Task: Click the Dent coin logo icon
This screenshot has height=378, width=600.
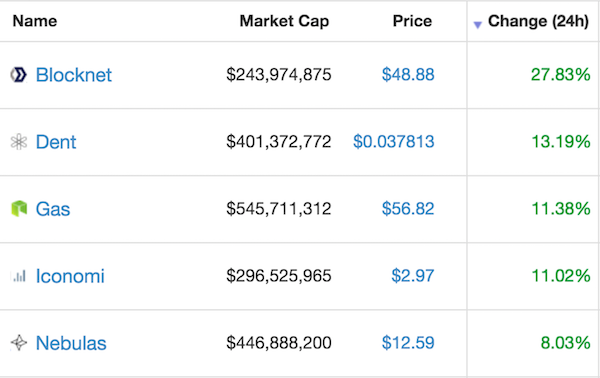Action: pyautogui.click(x=18, y=142)
